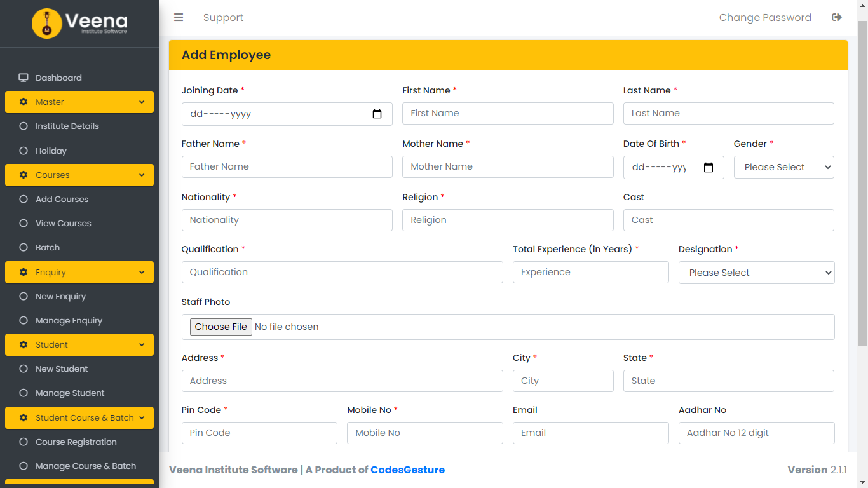This screenshot has height=488, width=868.
Task: Open Dashboard from the sidebar
Action: (x=79, y=78)
